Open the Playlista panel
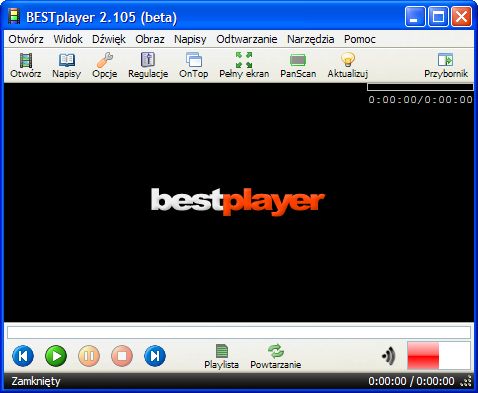478x393 pixels. click(221, 356)
